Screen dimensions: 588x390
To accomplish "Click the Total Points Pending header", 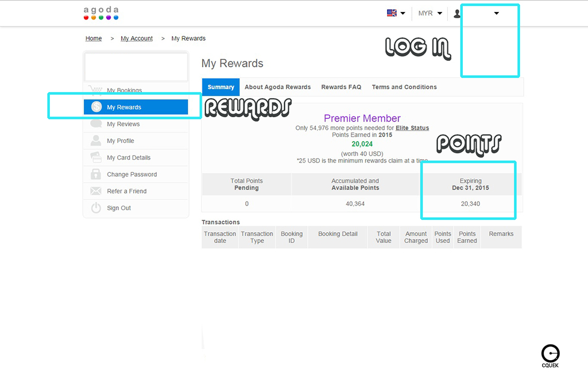I will (x=246, y=184).
